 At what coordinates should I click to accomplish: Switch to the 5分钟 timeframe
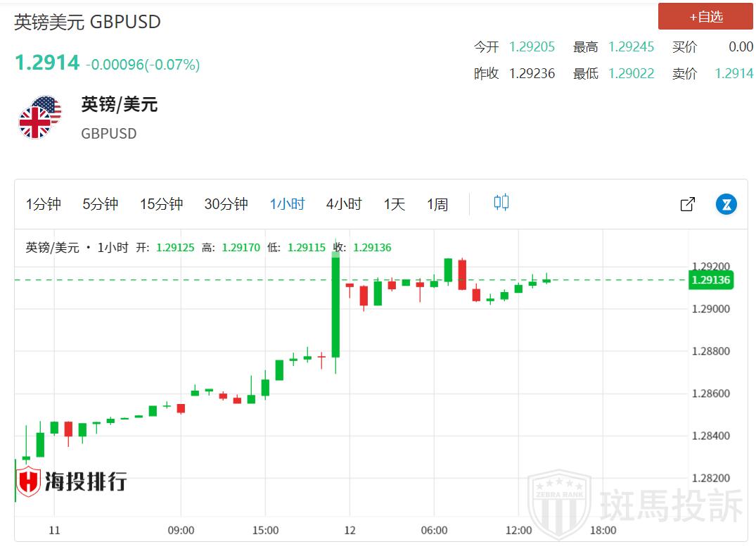(100, 204)
